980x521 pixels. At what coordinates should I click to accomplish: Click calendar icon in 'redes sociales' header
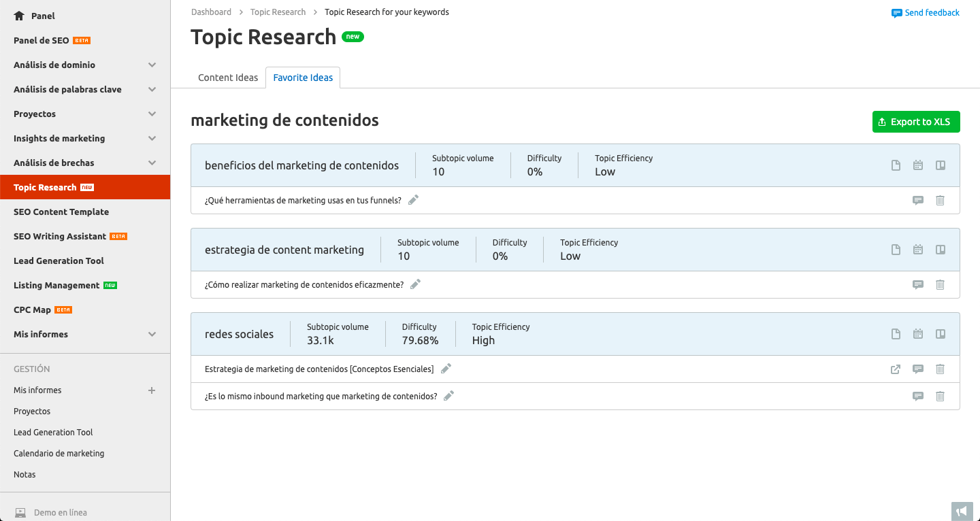click(918, 334)
